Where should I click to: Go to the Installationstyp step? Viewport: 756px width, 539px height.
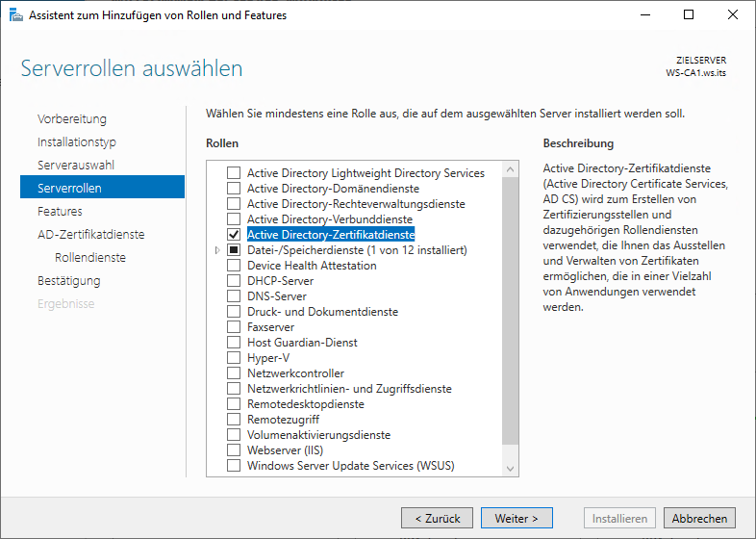point(77,141)
